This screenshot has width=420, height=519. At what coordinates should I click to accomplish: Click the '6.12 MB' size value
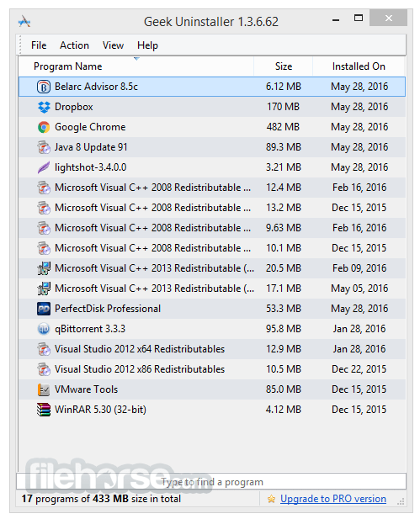pyautogui.click(x=284, y=87)
